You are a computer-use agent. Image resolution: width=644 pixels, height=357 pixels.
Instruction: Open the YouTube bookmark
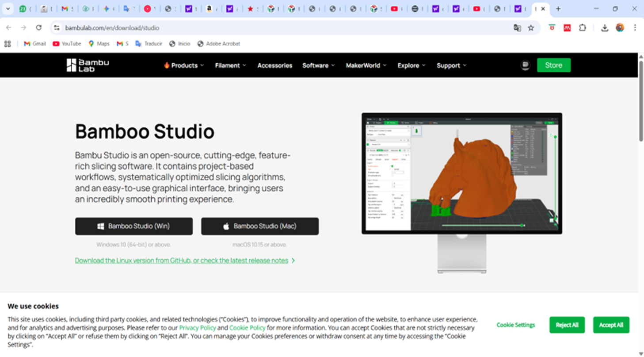click(67, 44)
